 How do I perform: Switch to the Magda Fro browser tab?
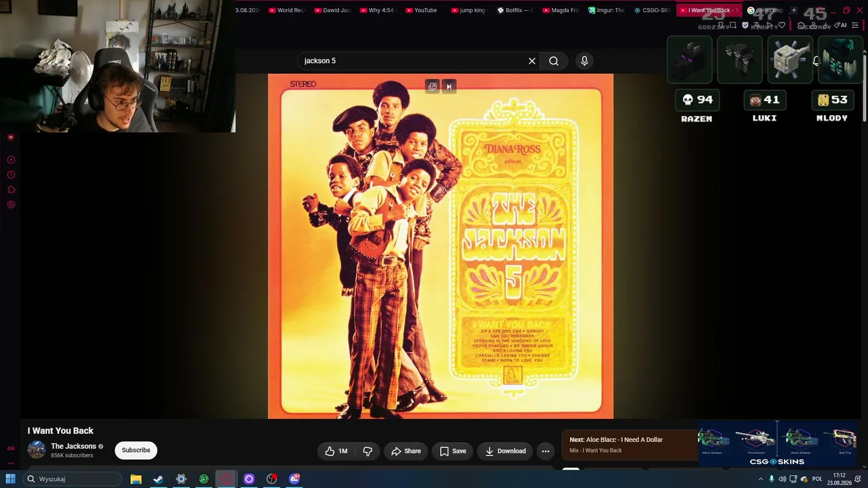561,10
